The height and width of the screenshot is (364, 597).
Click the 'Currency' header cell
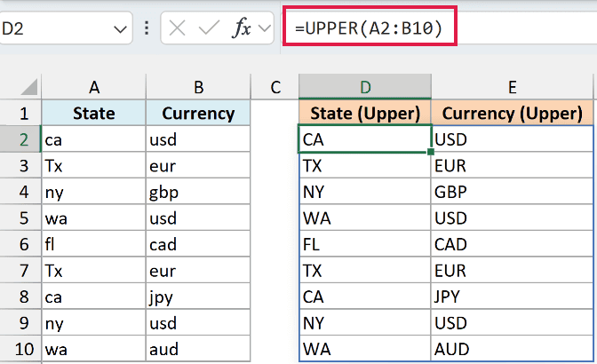[x=198, y=113]
